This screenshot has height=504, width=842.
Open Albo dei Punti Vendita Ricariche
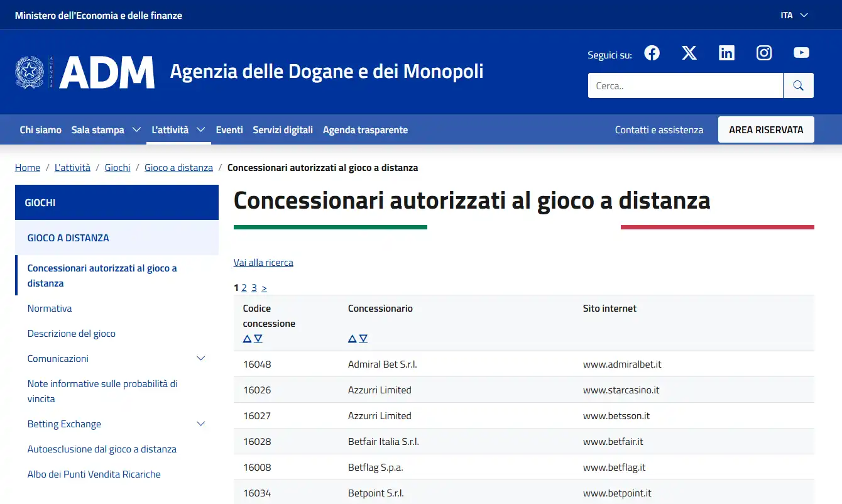[94, 474]
